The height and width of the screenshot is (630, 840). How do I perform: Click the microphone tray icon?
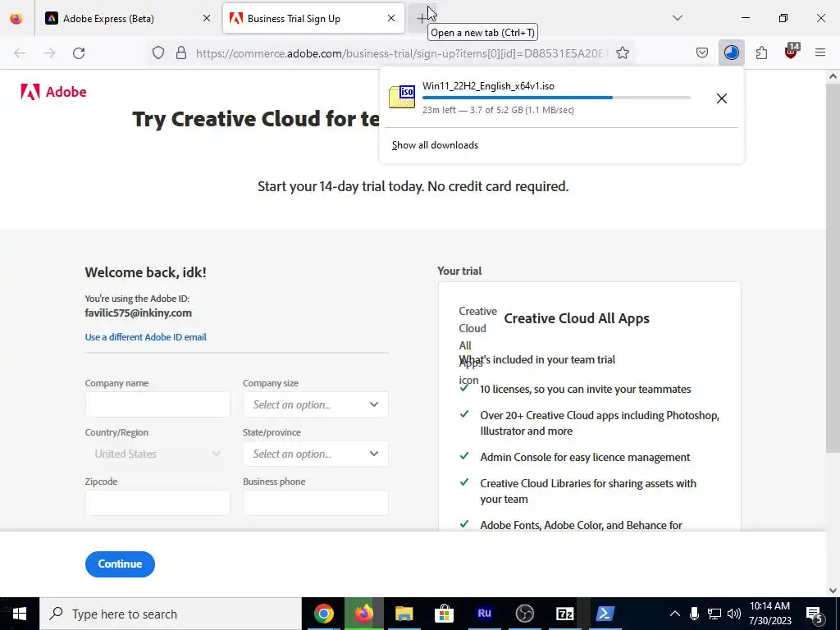[694, 614]
